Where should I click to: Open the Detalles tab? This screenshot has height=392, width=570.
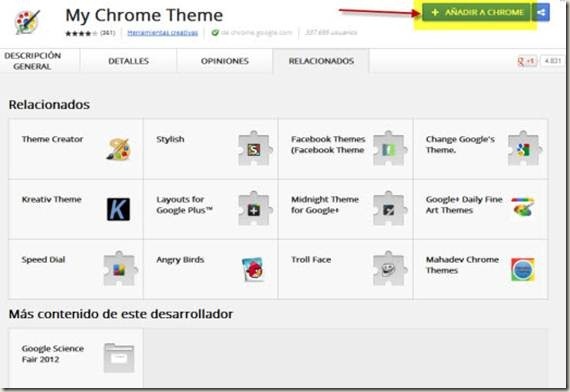tap(128, 61)
